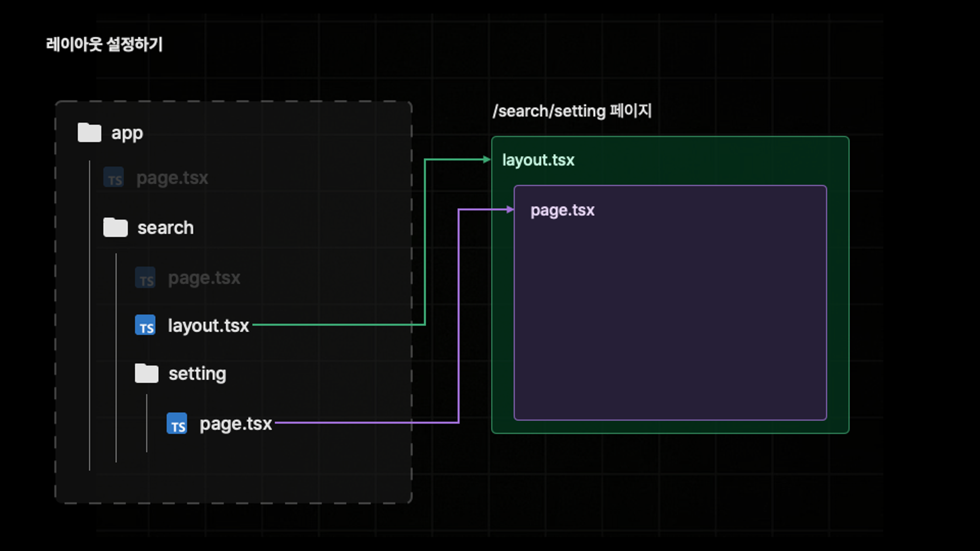This screenshot has height=551, width=980.
Task: Click TS icon of setting's page.tsx
Action: (177, 424)
